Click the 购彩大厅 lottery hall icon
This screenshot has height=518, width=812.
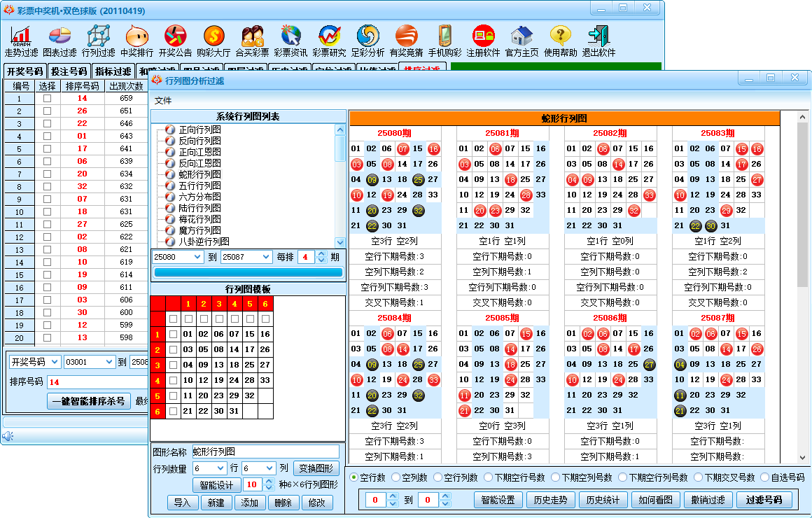click(213, 41)
